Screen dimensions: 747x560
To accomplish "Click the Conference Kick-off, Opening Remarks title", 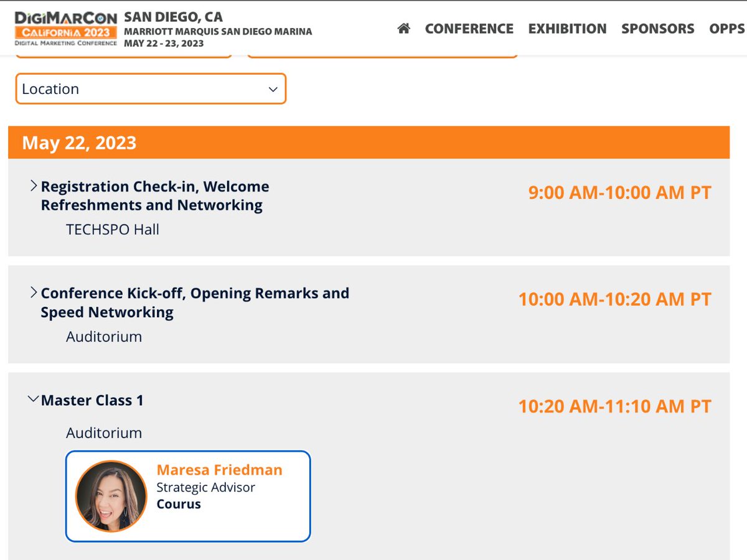I will click(x=195, y=302).
